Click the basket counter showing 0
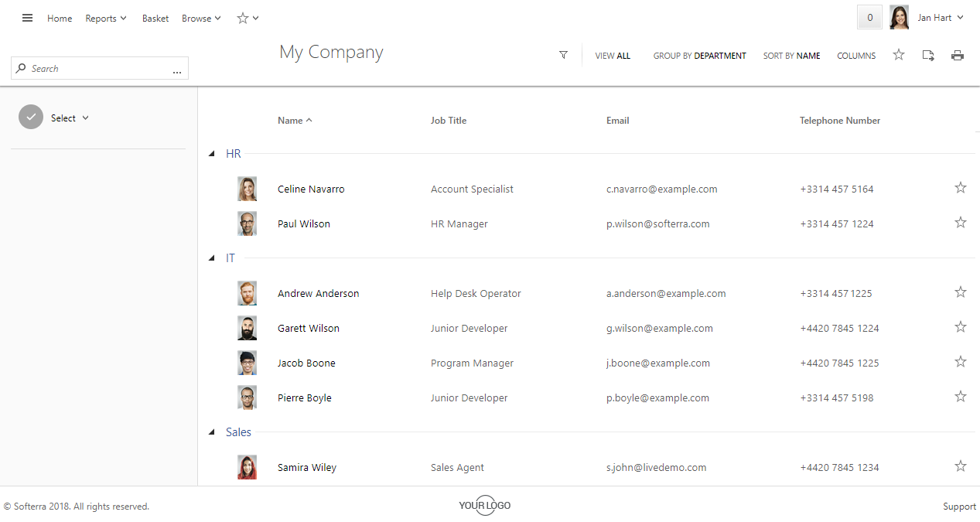The height and width of the screenshot is (522, 980). [x=869, y=18]
